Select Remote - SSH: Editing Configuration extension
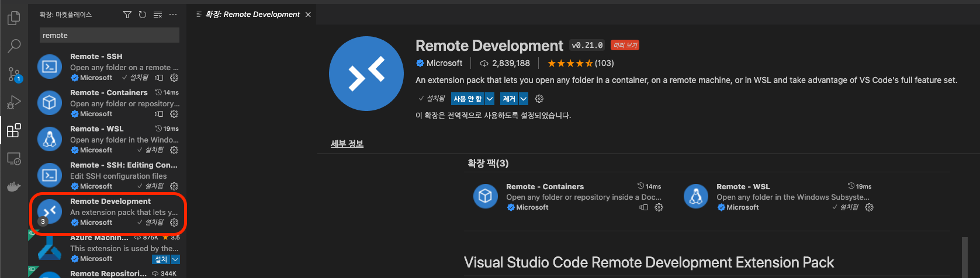 [106, 176]
